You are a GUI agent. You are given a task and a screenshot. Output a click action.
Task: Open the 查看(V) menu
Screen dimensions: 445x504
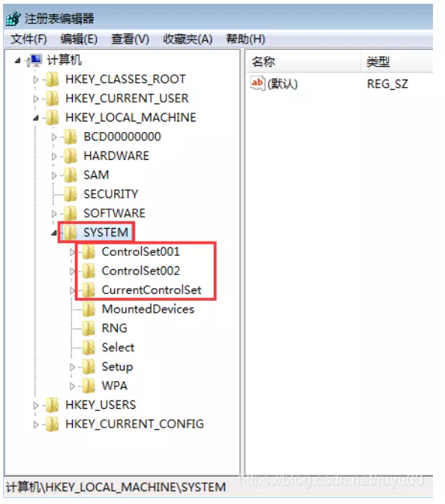pyautogui.click(x=130, y=39)
